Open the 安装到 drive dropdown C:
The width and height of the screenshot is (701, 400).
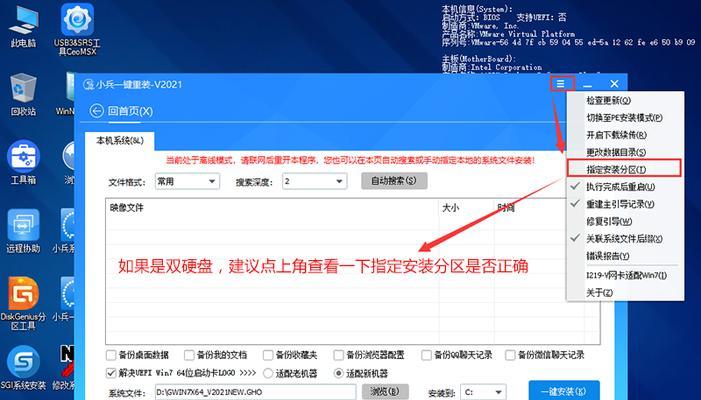click(x=485, y=392)
